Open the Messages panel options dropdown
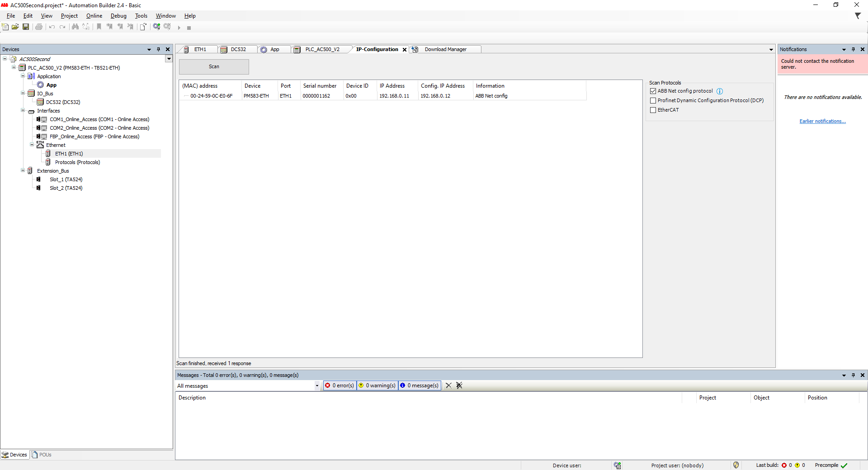 [844, 375]
